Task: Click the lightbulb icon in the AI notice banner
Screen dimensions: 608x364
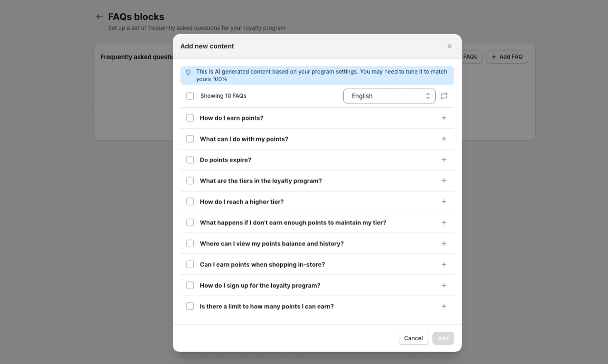Action: coord(188,72)
